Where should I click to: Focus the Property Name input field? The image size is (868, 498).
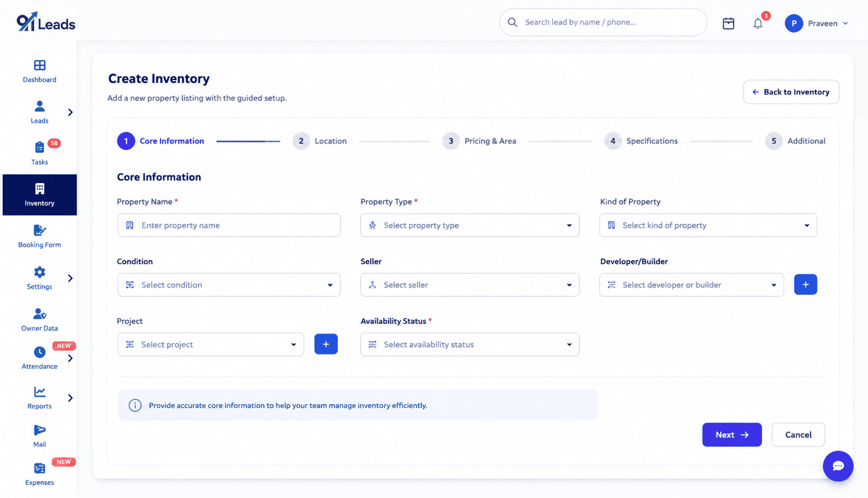coord(229,225)
